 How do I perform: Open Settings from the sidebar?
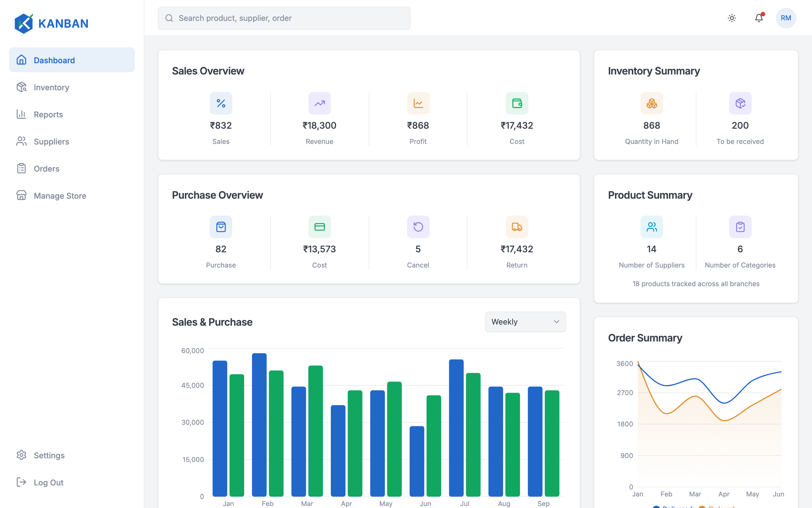pos(72,455)
